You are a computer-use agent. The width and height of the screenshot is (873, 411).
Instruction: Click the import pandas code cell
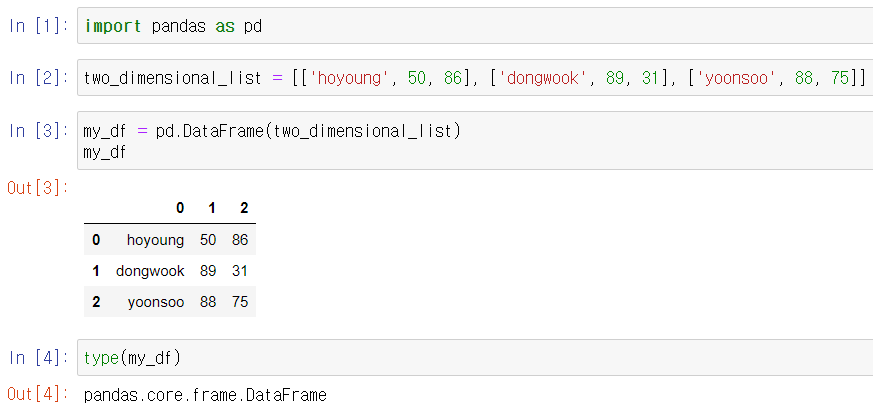click(475, 26)
